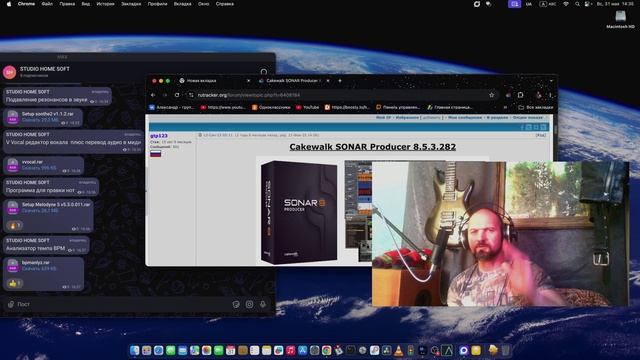Click the vvocal.rar file icon

pos(13,165)
